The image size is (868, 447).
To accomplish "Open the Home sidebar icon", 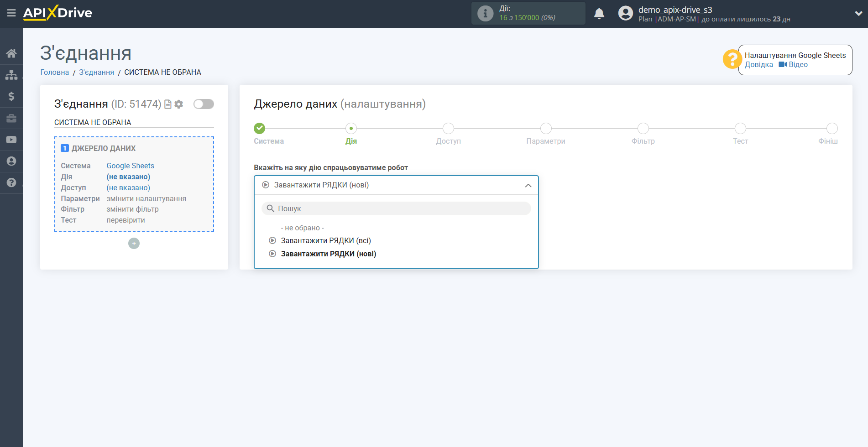I will [x=11, y=53].
